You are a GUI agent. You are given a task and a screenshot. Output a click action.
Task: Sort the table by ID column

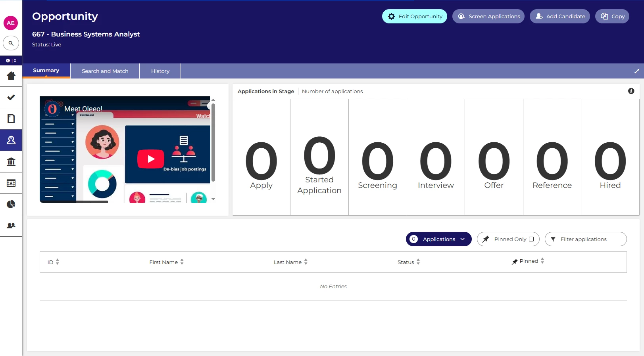(53, 262)
